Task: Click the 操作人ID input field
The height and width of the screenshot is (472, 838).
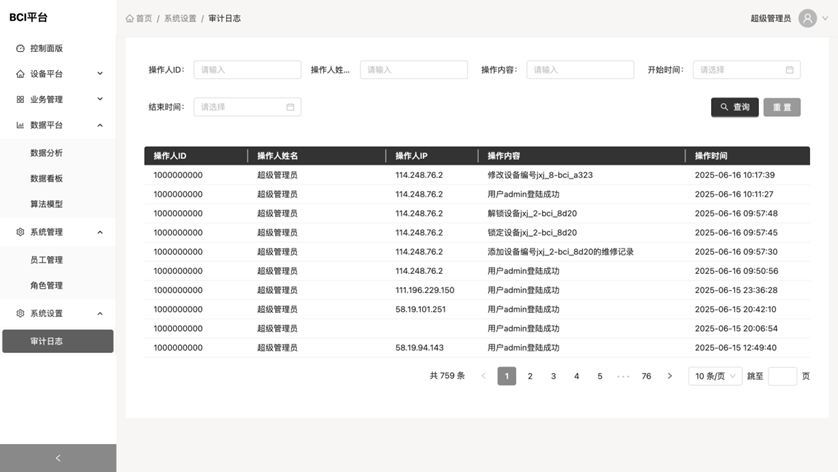Action: click(x=247, y=70)
